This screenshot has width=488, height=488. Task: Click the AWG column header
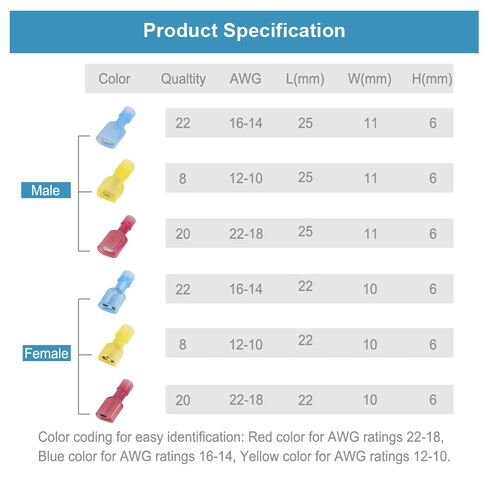(245, 79)
